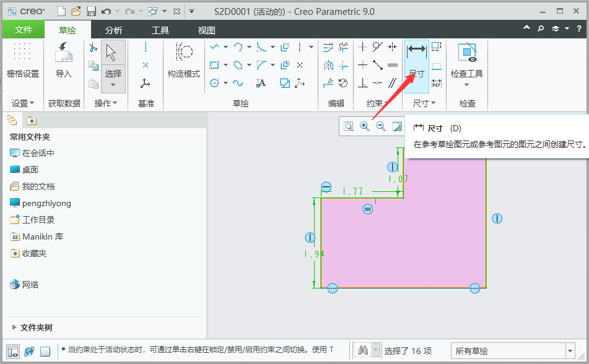This screenshot has height=364, width=589.
Task: Open the 检查工具 dropdown arrow
Action: [x=466, y=85]
